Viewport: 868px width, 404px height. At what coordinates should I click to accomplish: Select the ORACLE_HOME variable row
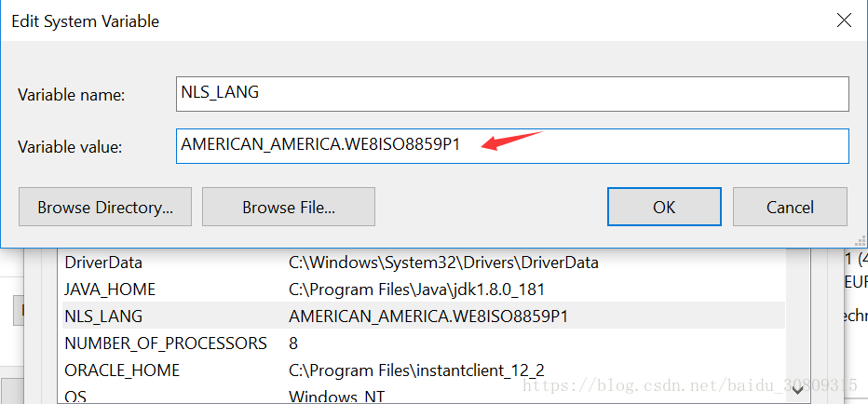pyautogui.click(x=120, y=370)
